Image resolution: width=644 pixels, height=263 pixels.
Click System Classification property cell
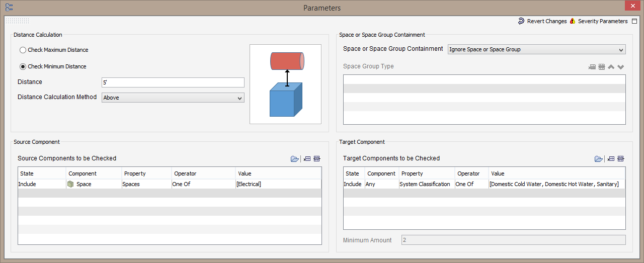coord(427,184)
